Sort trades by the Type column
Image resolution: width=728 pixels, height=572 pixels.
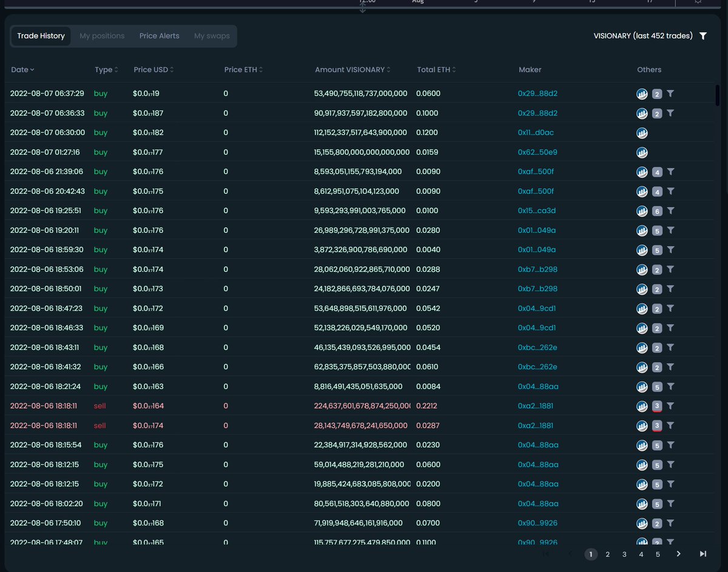pyautogui.click(x=106, y=70)
